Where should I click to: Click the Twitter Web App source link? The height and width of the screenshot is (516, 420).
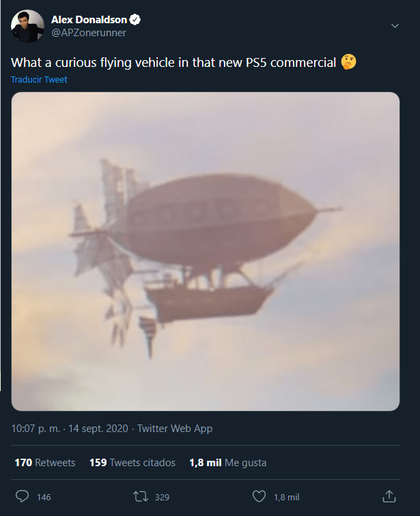click(x=175, y=429)
